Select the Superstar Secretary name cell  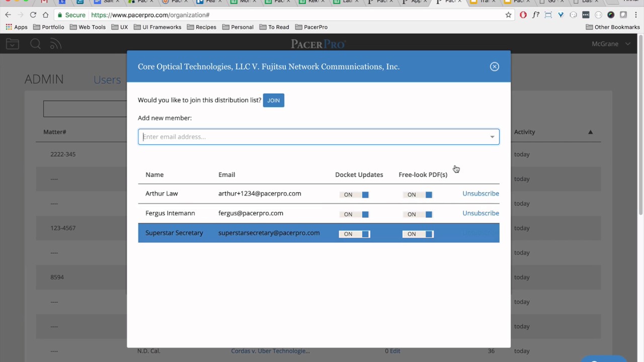174,233
